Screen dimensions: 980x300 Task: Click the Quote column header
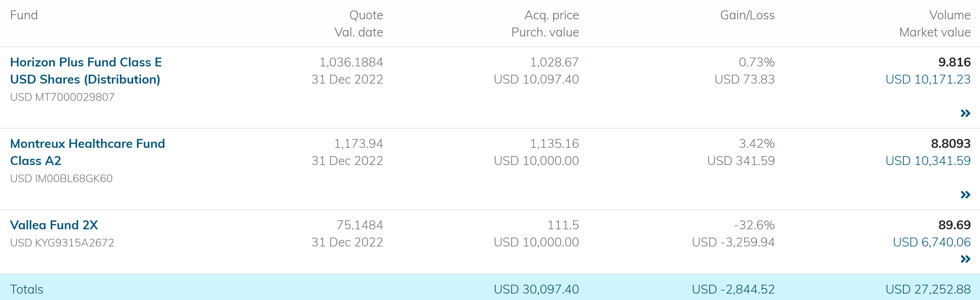click(x=366, y=15)
